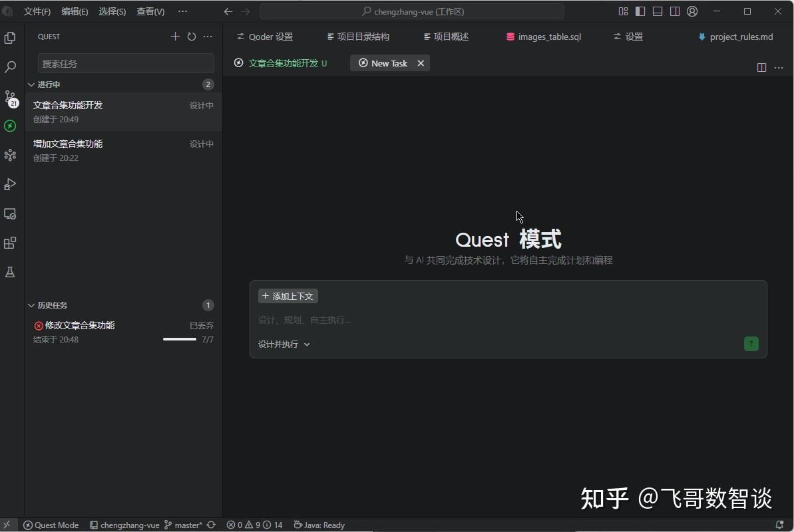Image resolution: width=794 pixels, height=532 pixels.
Task: Expand the 设计并执行 mode dropdown
Action: point(284,344)
